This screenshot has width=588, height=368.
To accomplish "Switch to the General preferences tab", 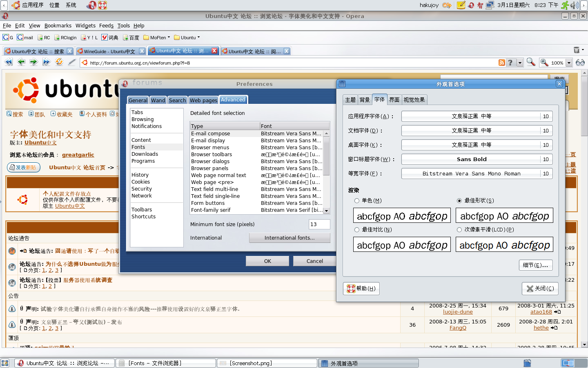I will (x=138, y=100).
